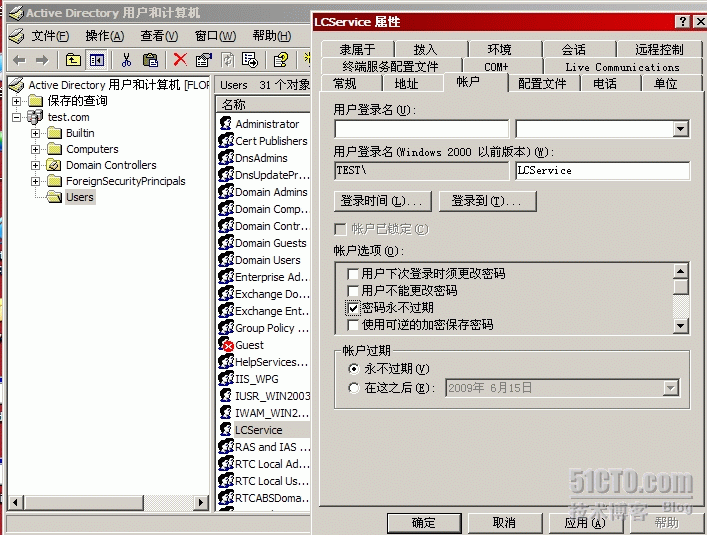Click the Cancel button
This screenshot has width=707, height=535.
click(505, 523)
